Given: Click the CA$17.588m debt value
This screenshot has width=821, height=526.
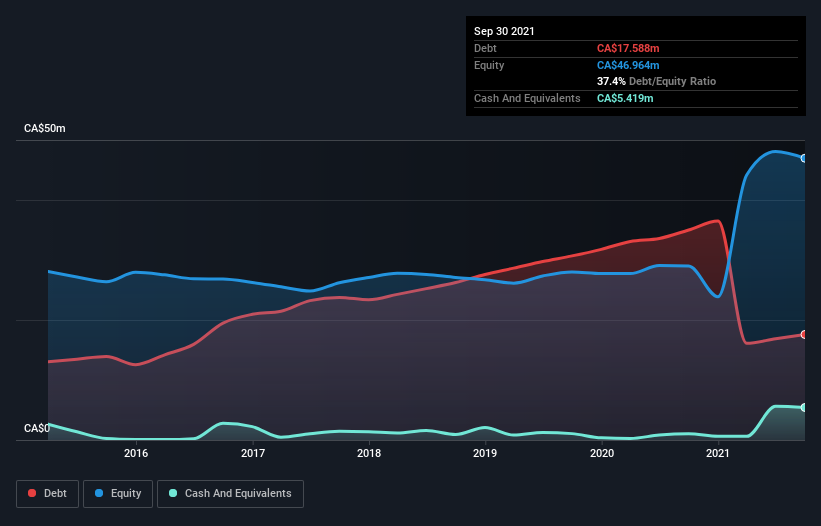Looking at the screenshot, I should click(628, 48).
